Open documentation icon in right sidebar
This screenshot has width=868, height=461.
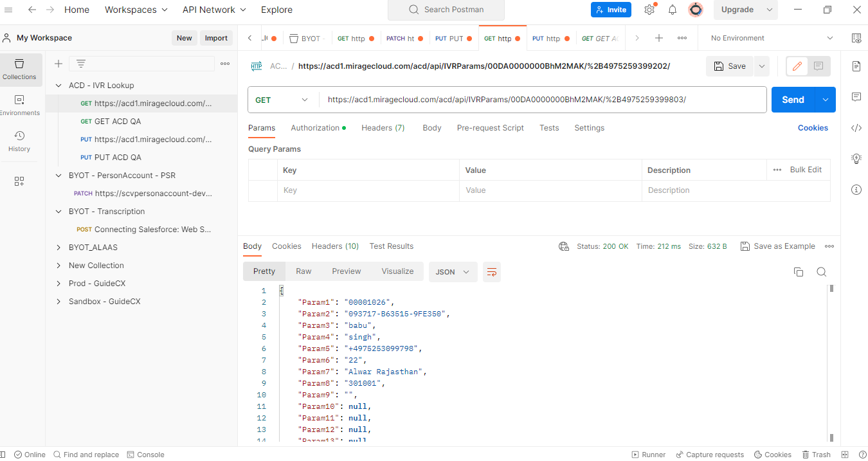point(856,66)
